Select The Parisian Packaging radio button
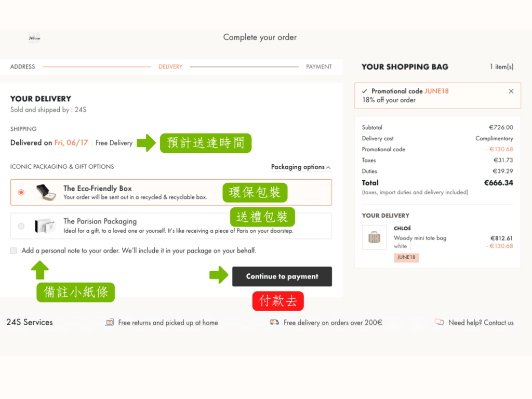 click(21, 226)
